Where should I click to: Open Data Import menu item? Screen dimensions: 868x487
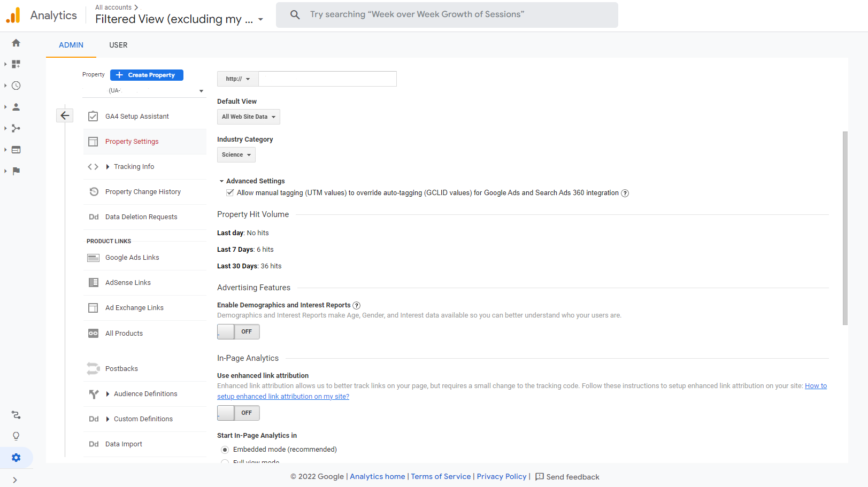(x=124, y=444)
